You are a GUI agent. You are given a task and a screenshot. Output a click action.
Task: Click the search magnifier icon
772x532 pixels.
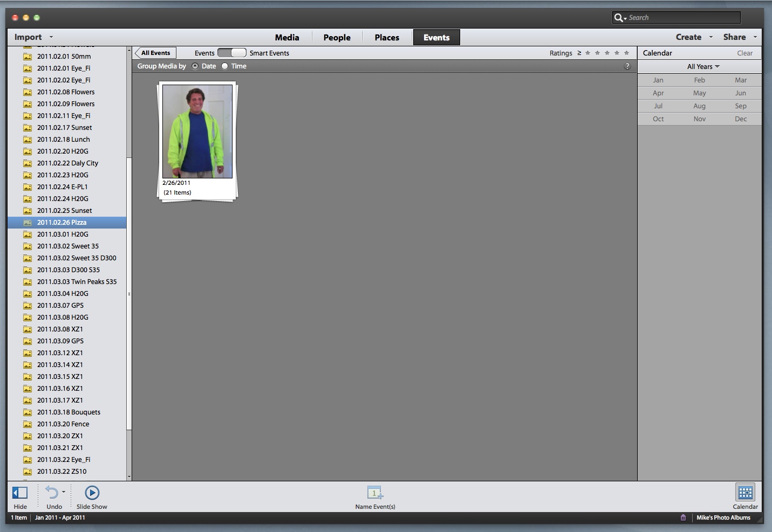click(x=618, y=18)
